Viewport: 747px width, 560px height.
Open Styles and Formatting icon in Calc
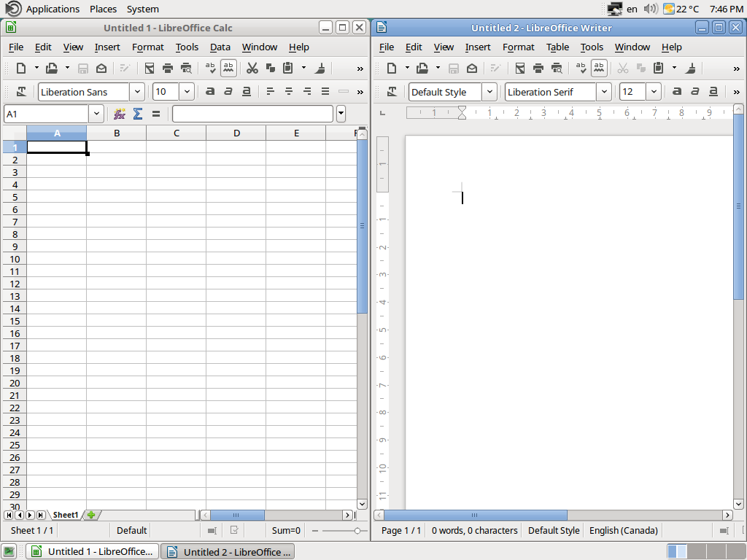click(21, 91)
